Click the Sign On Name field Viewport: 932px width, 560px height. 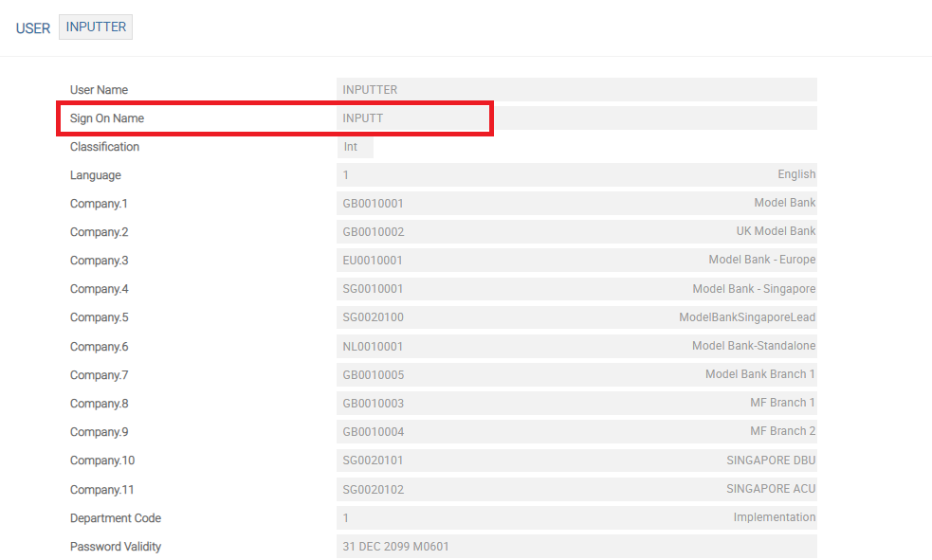tap(413, 118)
